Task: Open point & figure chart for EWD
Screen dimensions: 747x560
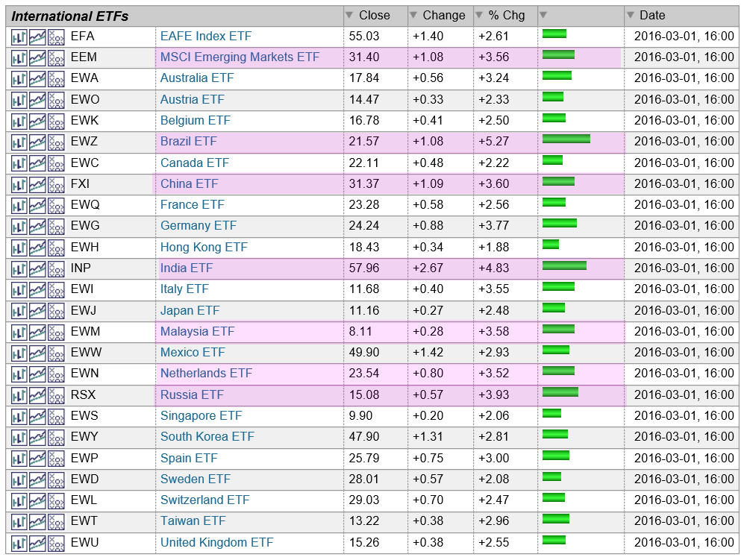Action: (x=56, y=479)
